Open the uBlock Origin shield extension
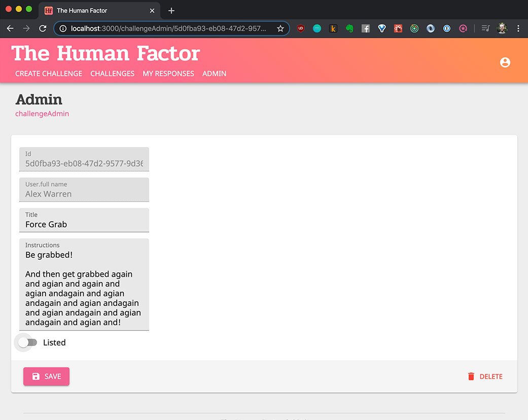Screen dimensions: 528x420 301,28
